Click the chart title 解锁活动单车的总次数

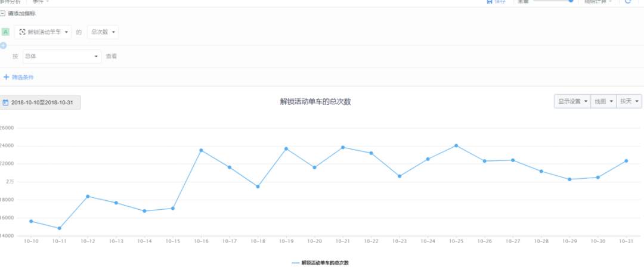pyautogui.click(x=315, y=102)
